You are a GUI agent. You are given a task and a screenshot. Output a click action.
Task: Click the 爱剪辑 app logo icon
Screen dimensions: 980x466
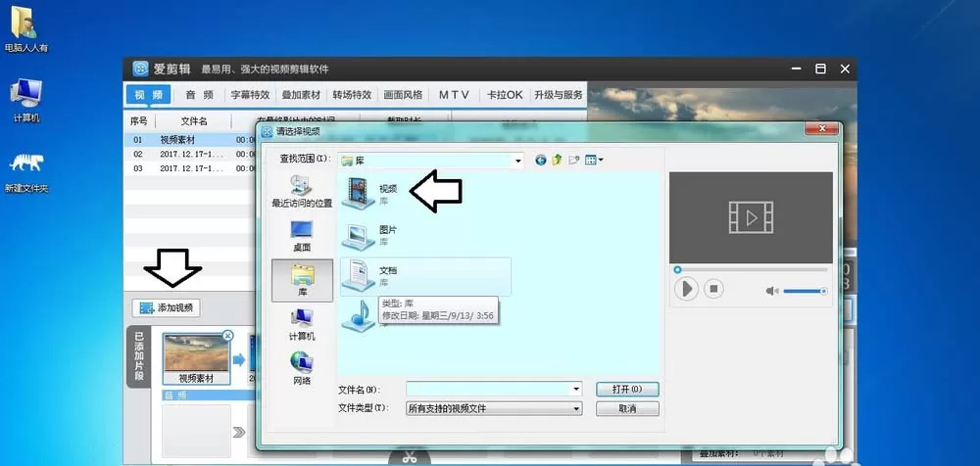140,69
